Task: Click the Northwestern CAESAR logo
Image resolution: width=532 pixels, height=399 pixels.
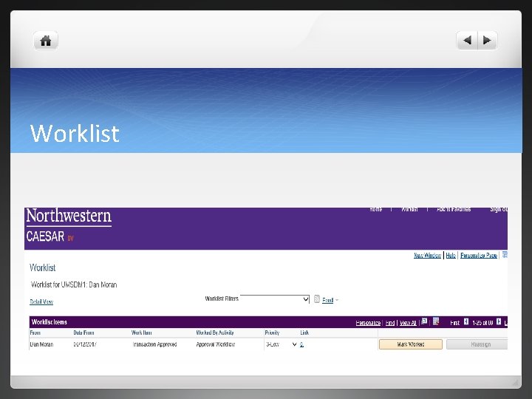Action: (x=69, y=225)
